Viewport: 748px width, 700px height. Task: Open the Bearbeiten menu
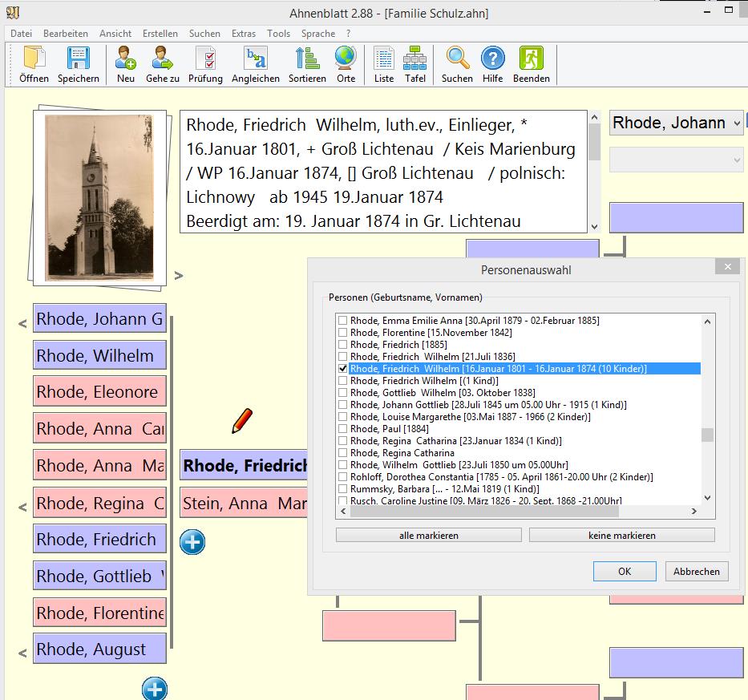66,34
